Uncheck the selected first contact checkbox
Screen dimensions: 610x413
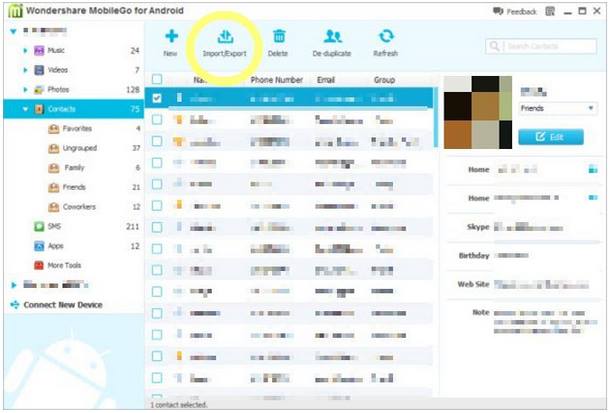click(157, 98)
